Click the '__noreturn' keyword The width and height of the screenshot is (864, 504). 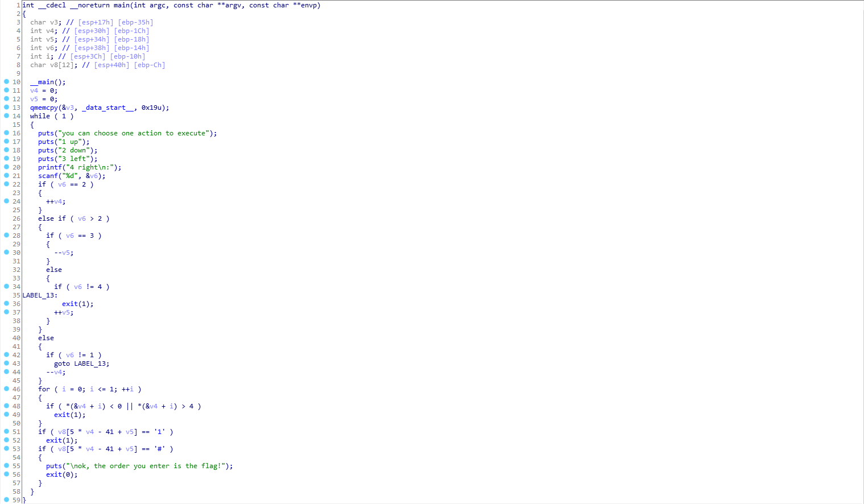point(90,5)
